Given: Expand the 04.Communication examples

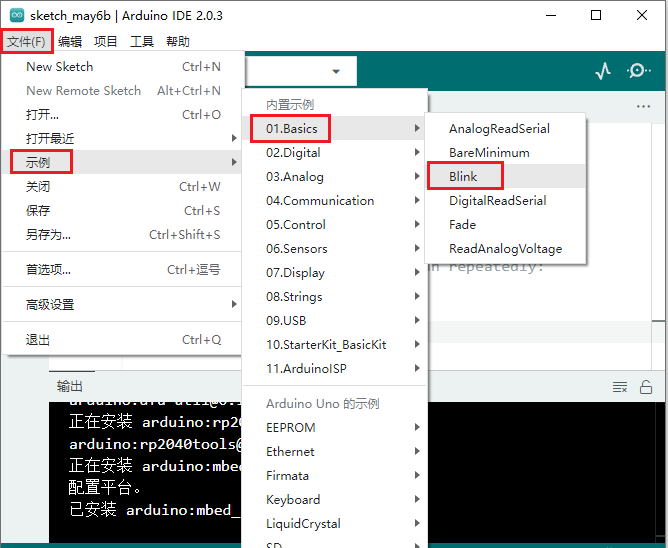Looking at the screenshot, I should [x=334, y=200].
